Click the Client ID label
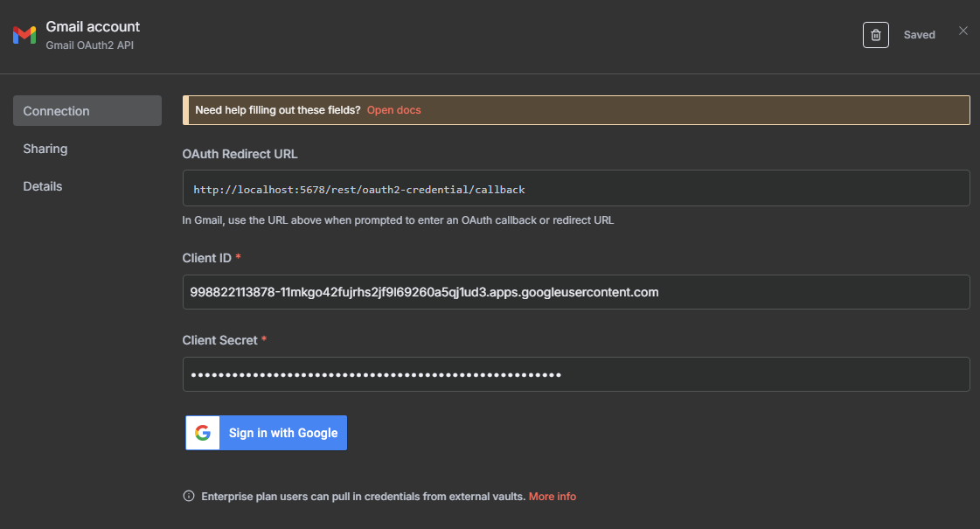This screenshot has height=529, width=980. [207, 258]
